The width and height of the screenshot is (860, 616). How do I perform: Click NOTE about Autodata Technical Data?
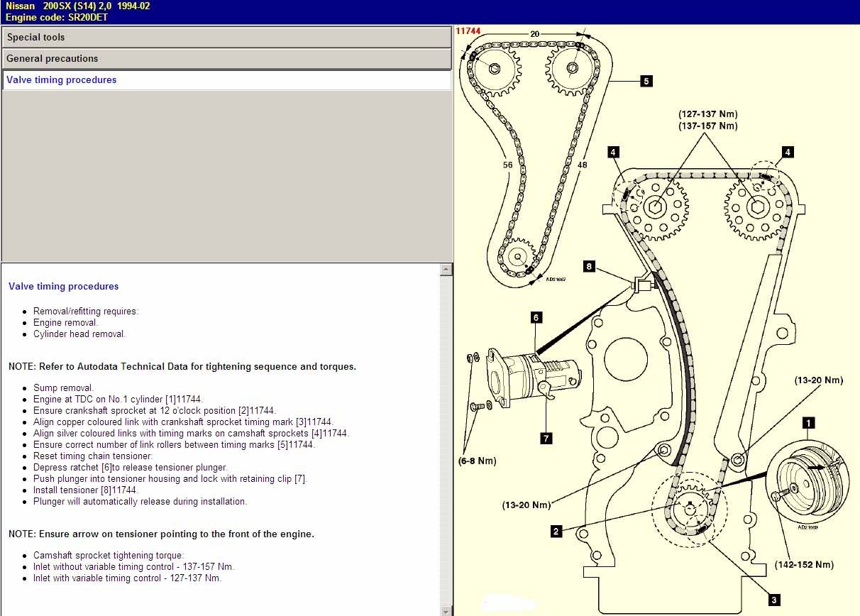182,367
